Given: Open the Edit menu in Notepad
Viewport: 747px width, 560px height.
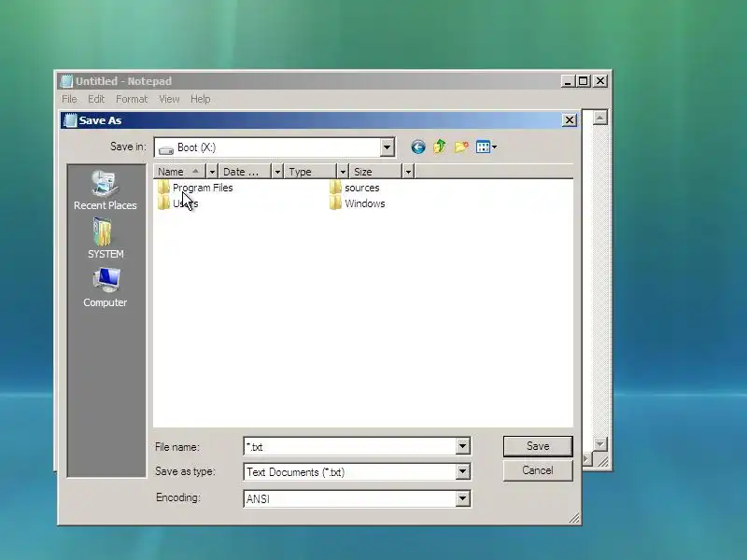Looking at the screenshot, I should (x=96, y=99).
